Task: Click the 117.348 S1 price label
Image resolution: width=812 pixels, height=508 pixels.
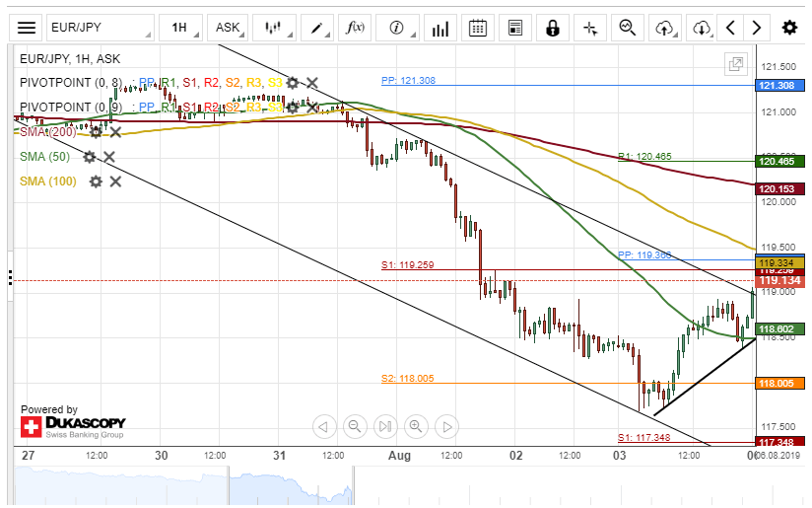Action: click(779, 442)
